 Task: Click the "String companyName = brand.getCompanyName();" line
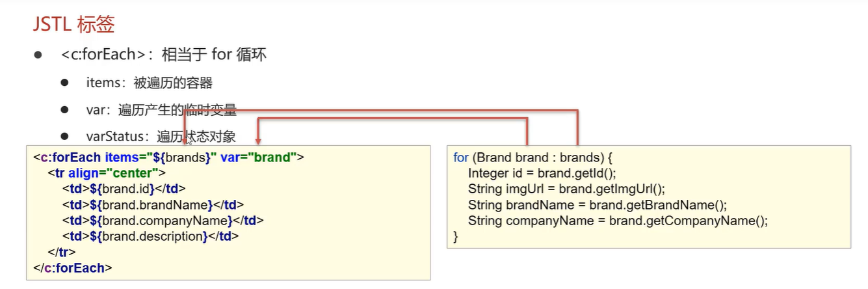(618, 220)
